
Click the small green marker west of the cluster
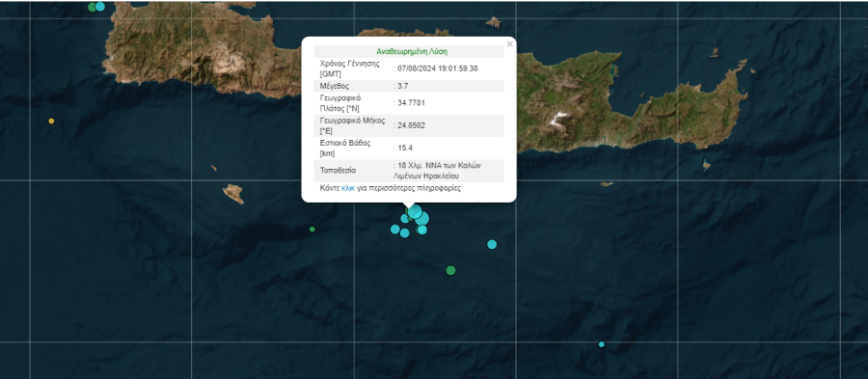tap(312, 230)
